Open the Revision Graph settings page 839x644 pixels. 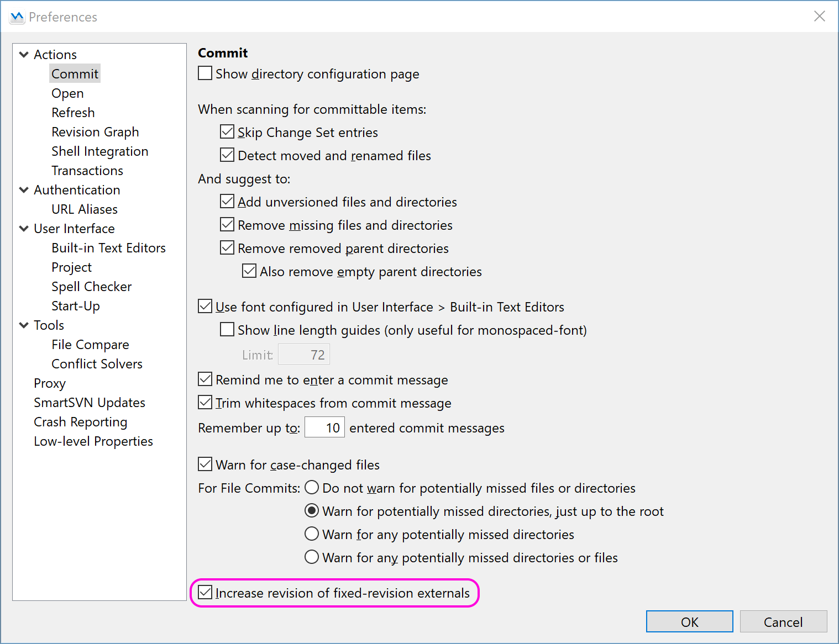95,131
